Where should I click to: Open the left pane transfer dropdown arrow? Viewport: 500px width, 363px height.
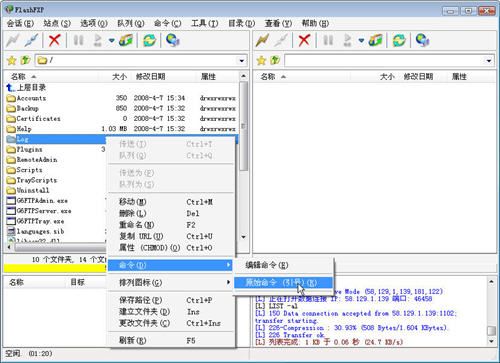[111, 41]
